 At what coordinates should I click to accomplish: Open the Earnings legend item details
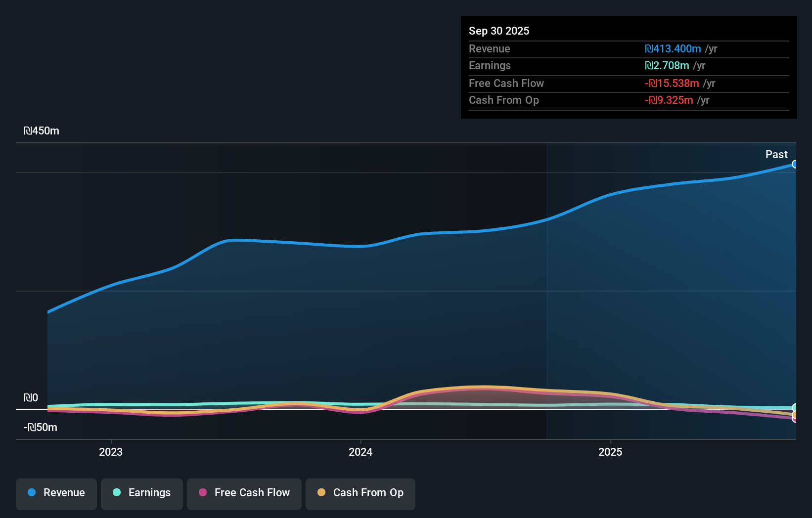click(x=141, y=493)
